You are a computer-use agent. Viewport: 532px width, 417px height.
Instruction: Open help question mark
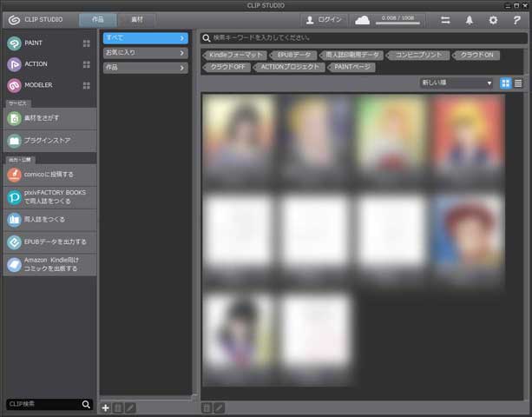click(516, 20)
